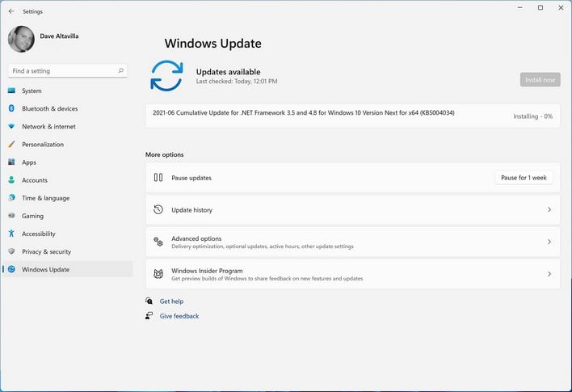
Task: Select Gaming in the sidebar
Action: pos(68,216)
